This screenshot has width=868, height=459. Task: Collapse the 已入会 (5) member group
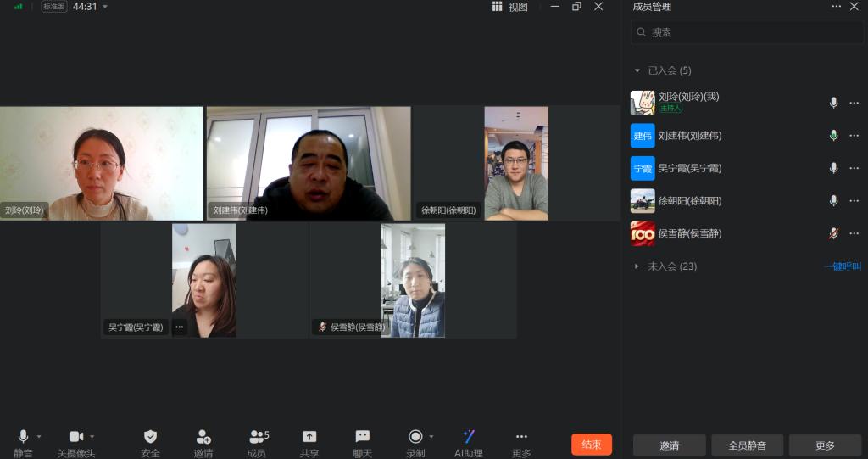[x=637, y=70]
